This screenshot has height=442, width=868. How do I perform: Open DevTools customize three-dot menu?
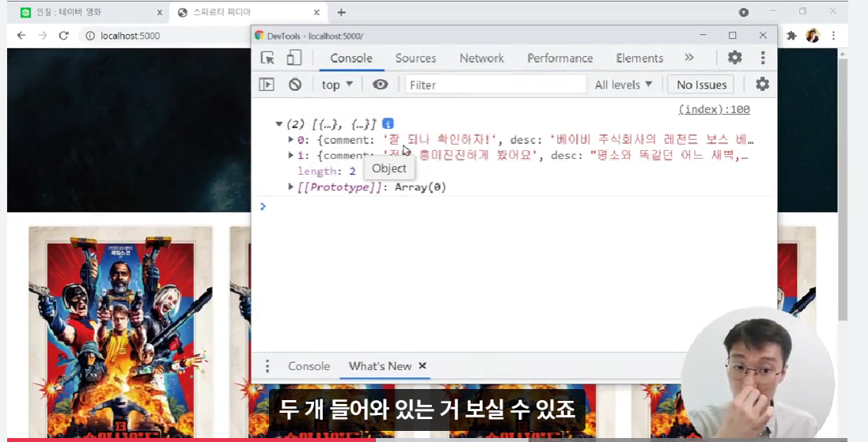(763, 58)
